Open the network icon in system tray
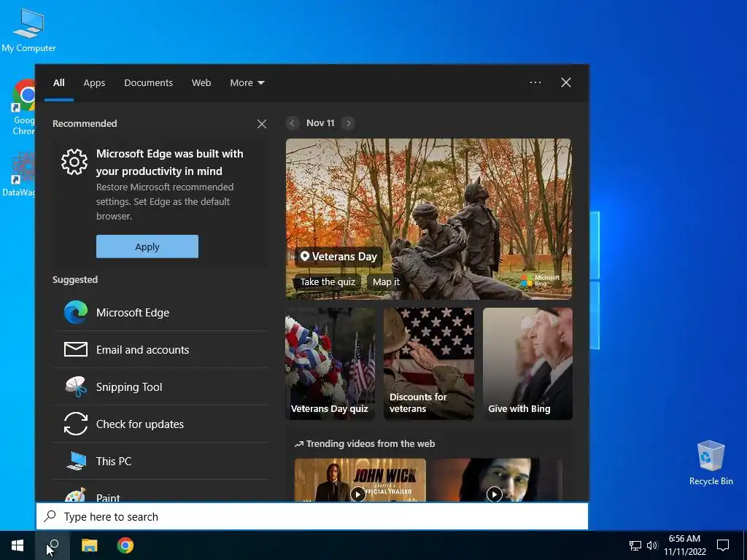Viewport: 747px width, 560px height. [x=635, y=545]
